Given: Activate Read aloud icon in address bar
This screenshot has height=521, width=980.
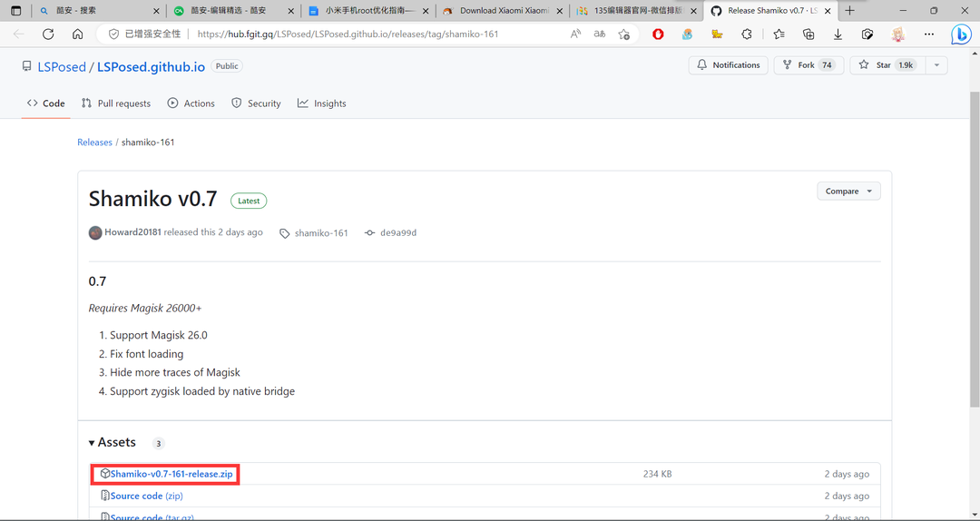Looking at the screenshot, I should 576,34.
